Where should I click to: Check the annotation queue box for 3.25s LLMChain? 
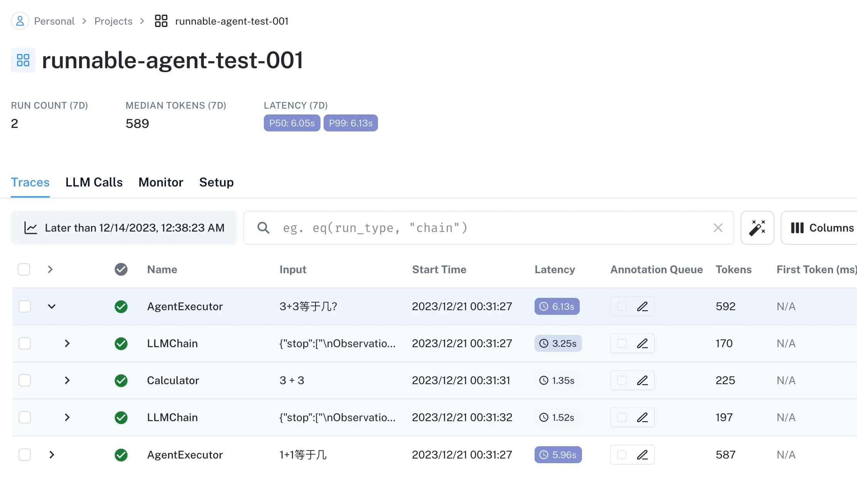621,343
